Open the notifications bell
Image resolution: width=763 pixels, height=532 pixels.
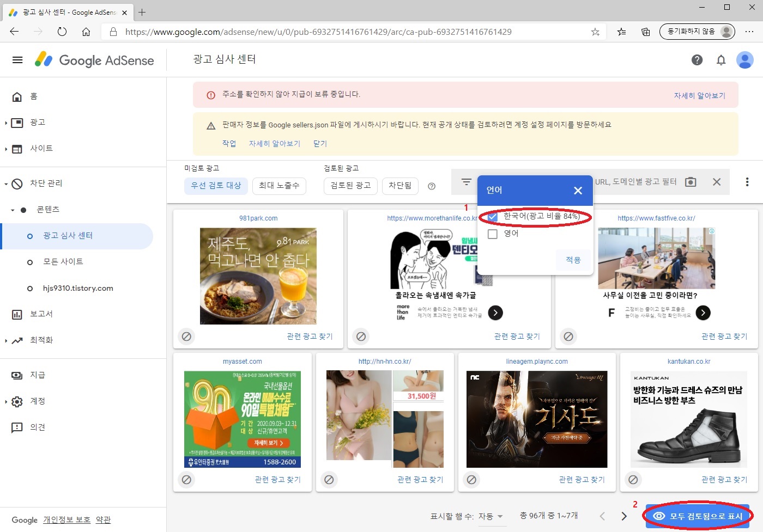[721, 60]
